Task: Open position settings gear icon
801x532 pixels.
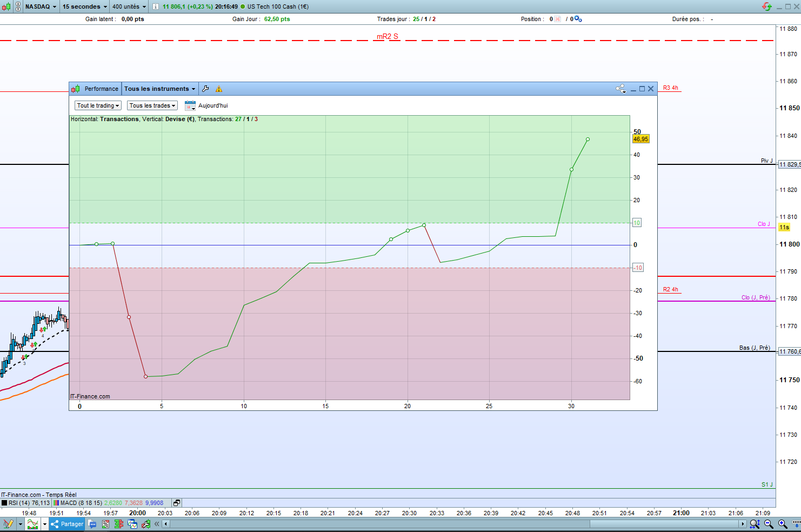Action: pyautogui.click(x=578, y=19)
